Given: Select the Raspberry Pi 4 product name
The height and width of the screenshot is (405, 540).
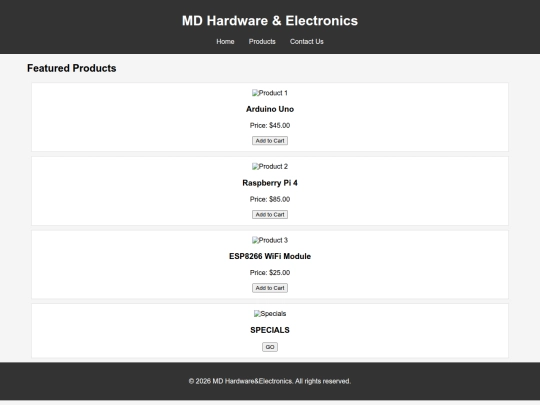Looking at the screenshot, I should [270, 183].
